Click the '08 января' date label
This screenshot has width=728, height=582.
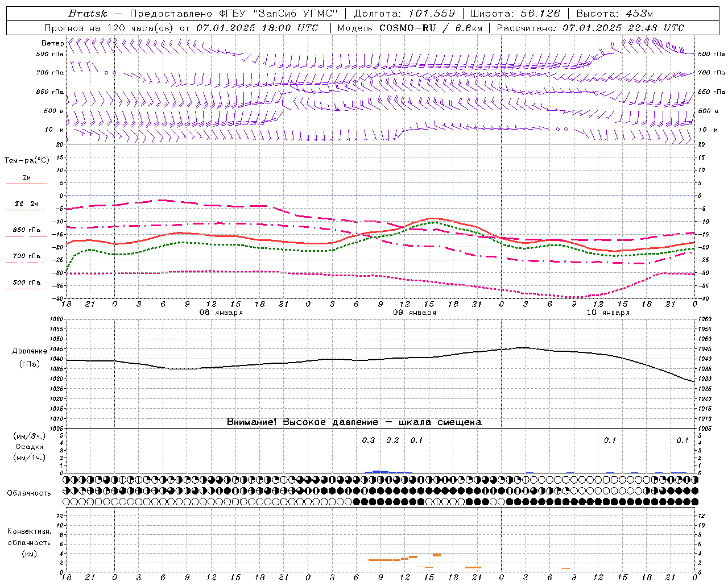(221, 313)
